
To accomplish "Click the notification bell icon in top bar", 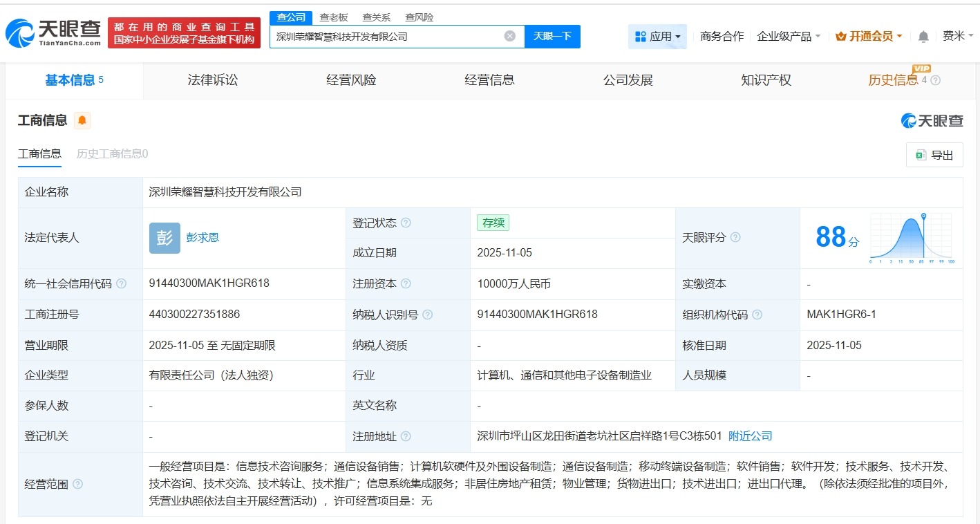I will [x=923, y=36].
